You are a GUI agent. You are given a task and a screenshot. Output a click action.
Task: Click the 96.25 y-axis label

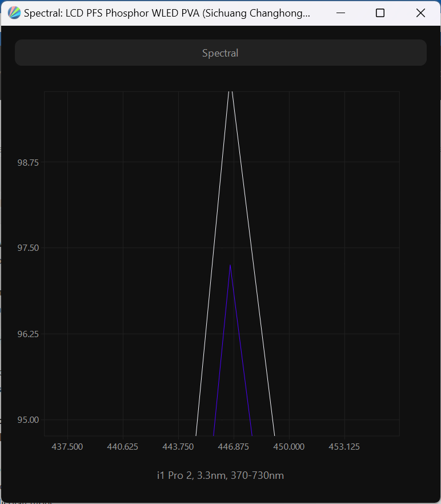point(28,334)
